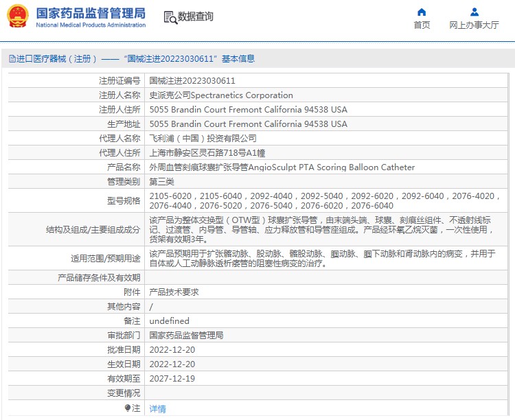
Task: Click the 其他内容 label
Action: point(124,307)
